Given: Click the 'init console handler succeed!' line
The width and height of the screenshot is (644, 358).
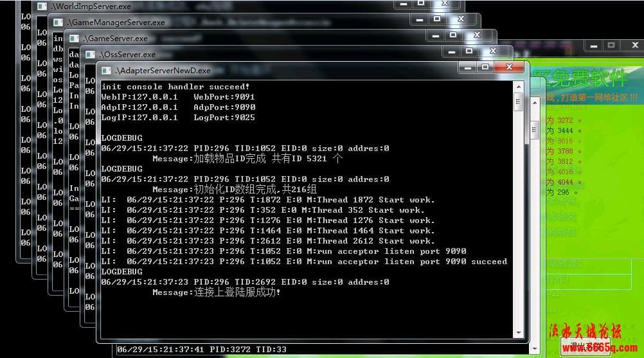Looking at the screenshot, I should click(x=175, y=87).
